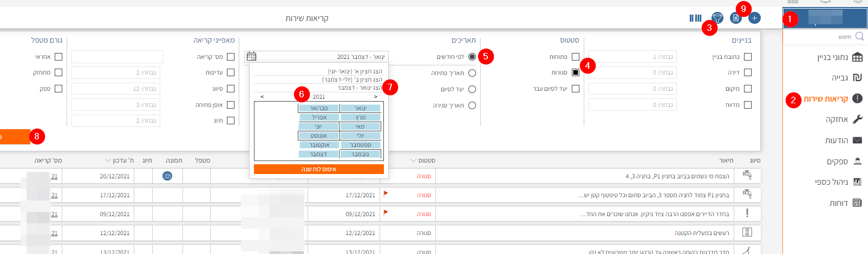
Task: Go to next year in month picker
Action: [x=375, y=97]
